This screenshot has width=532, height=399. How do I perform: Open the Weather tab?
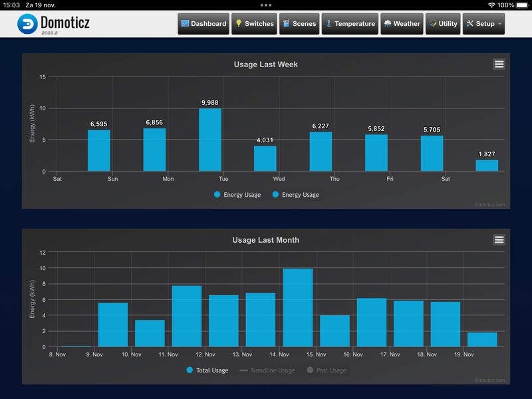click(x=402, y=24)
